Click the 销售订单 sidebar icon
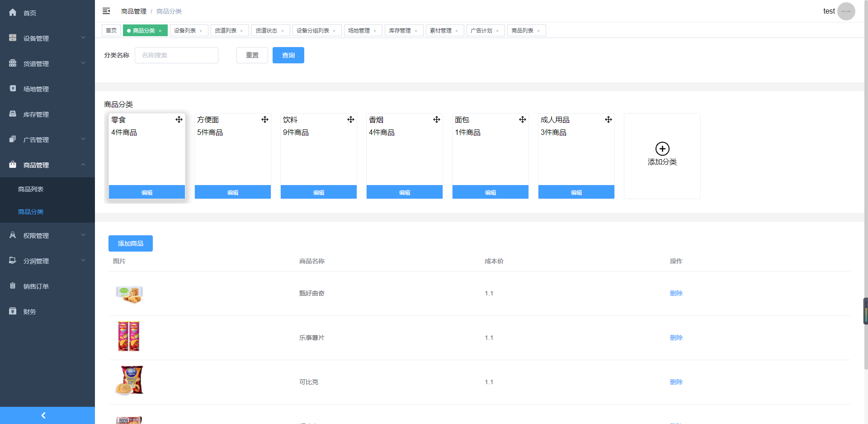Image resolution: width=868 pixels, height=424 pixels. click(13, 286)
